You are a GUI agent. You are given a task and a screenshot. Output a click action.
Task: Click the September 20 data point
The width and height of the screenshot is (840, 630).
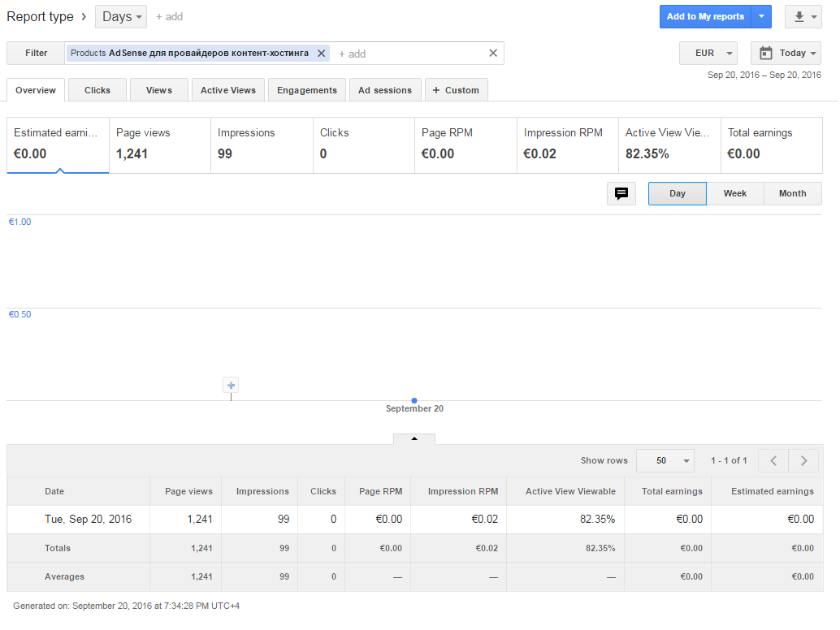(x=414, y=400)
